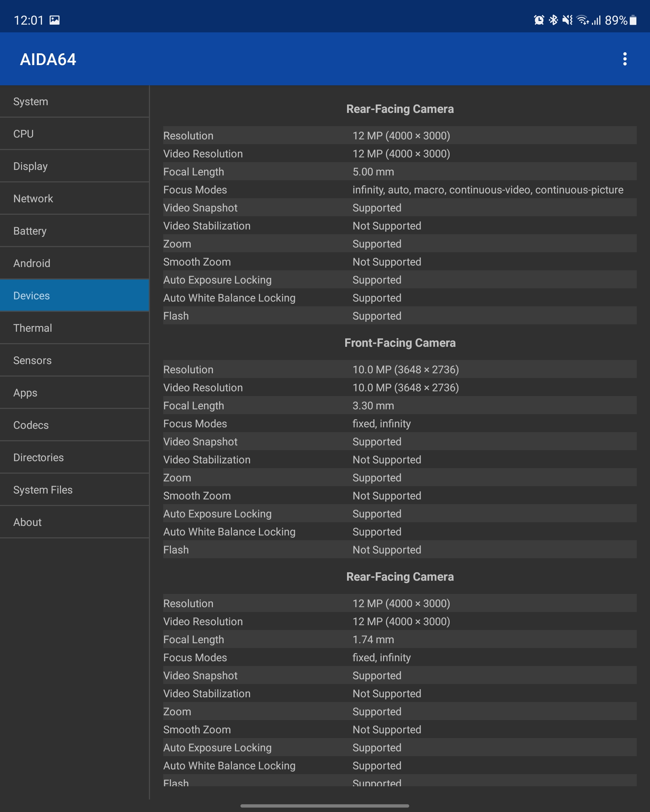Tap the Focal Length label beside 1.74 mm
650x812 pixels.
194,640
